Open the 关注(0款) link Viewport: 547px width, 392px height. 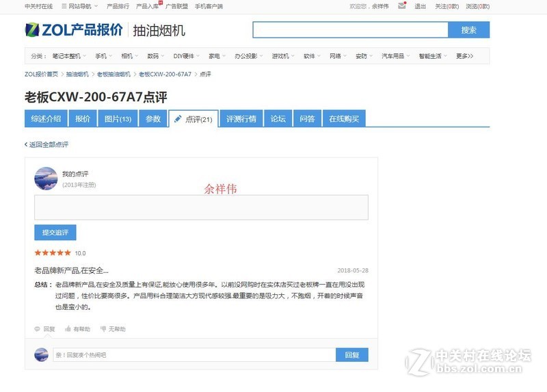447,6
